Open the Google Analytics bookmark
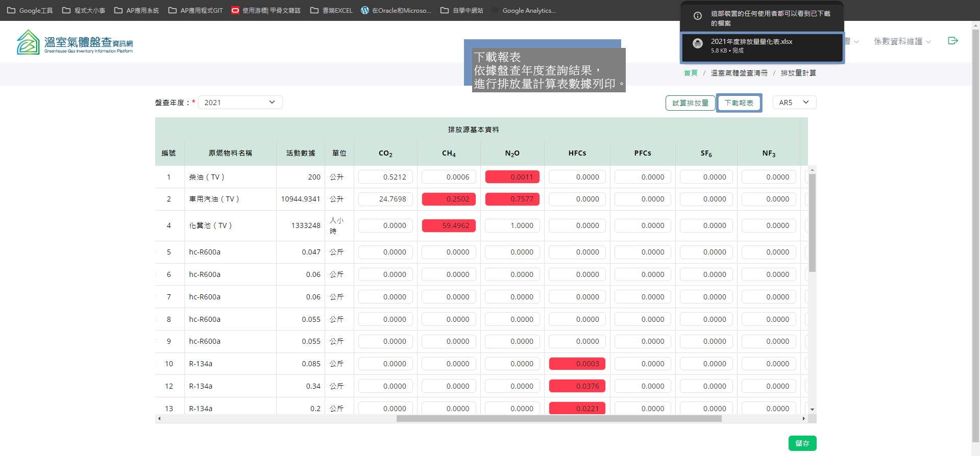The width and height of the screenshot is (980, 456). pos(524,10)
